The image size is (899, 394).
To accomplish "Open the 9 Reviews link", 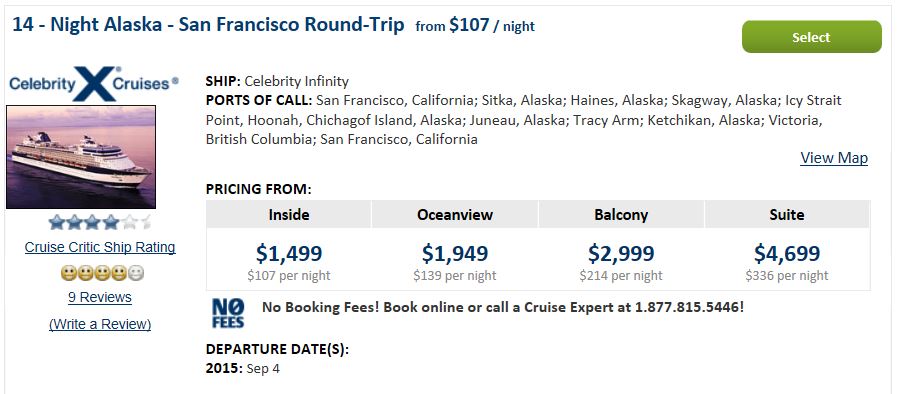I will (x=100, y=297).
